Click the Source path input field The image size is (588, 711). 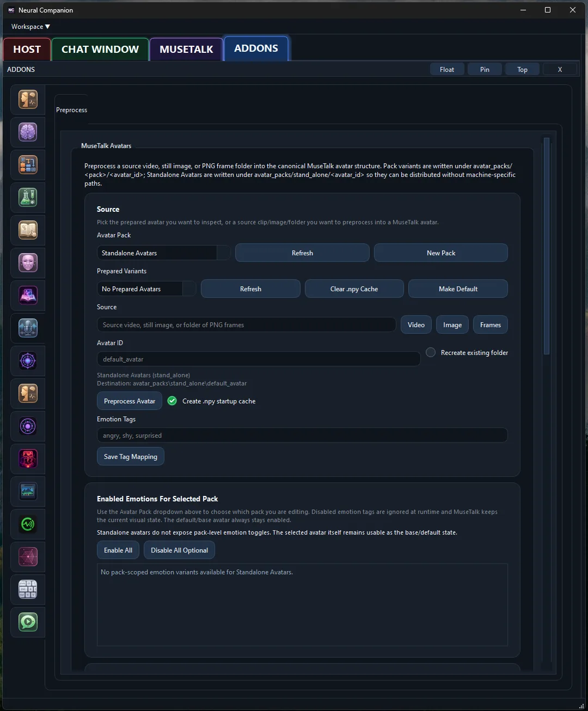[x=246, y=324]
